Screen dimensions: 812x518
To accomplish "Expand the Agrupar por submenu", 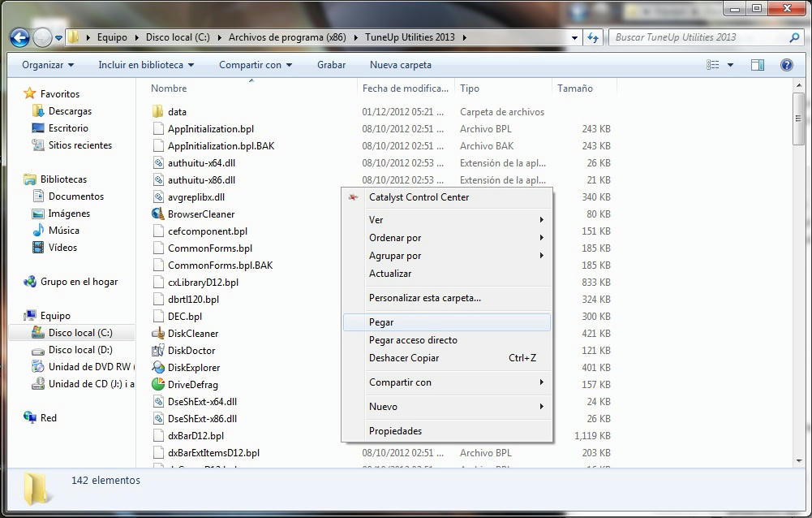I will pyautogui.click(x=447, y=255).
